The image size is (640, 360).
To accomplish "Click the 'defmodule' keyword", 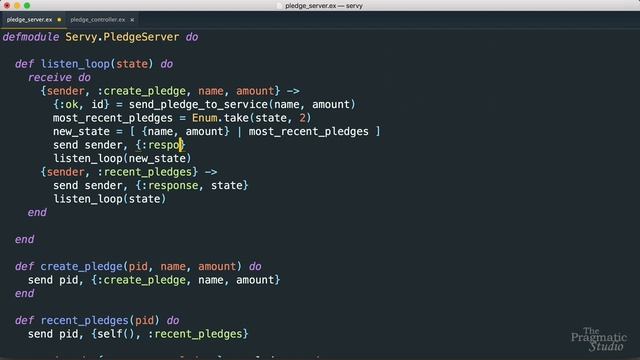I will pyautogui.click(x=31, y=37).
